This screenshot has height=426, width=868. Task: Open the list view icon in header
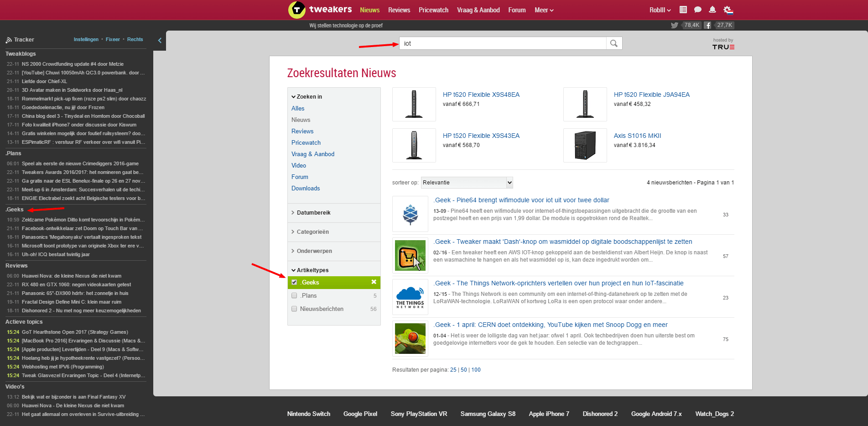coord(683,10)
